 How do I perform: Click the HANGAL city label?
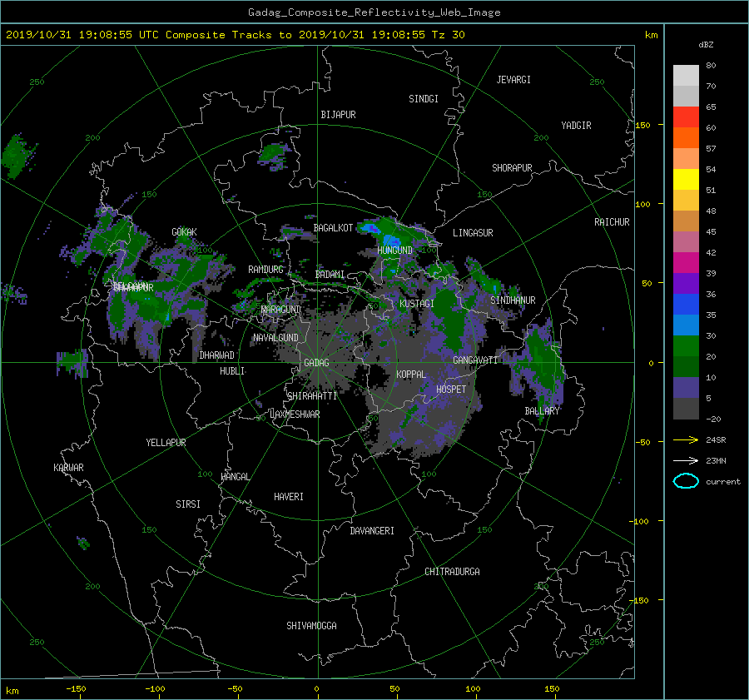(x=235, y=477)
